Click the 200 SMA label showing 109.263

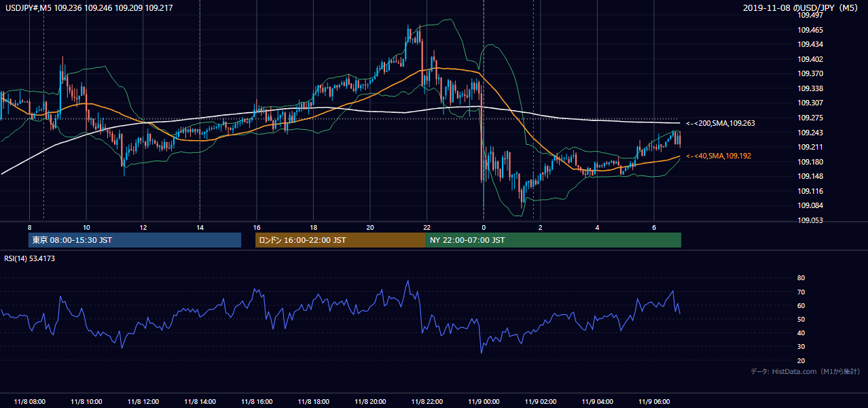click(x=720, y=123)
